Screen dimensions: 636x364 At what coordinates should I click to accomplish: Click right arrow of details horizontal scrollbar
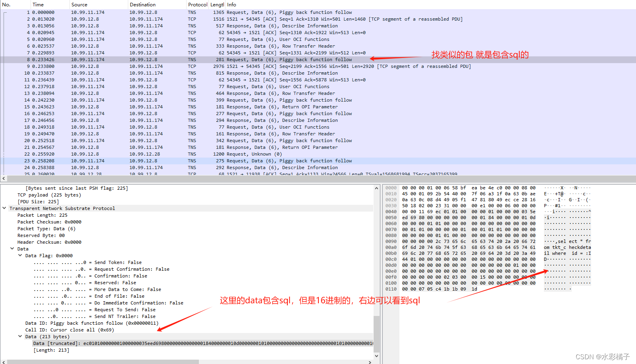click(370, 362)
